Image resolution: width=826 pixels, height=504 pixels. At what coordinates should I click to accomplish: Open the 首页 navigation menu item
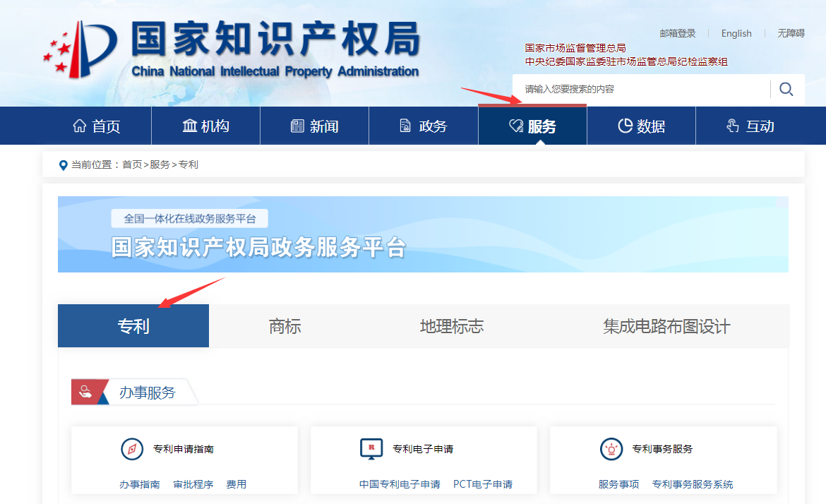(x=97, y=126)
